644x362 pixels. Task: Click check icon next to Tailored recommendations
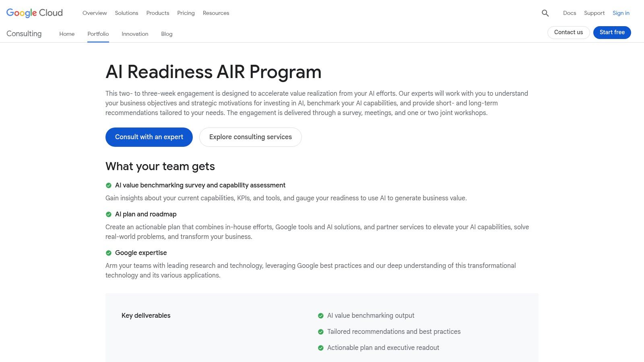321,332
